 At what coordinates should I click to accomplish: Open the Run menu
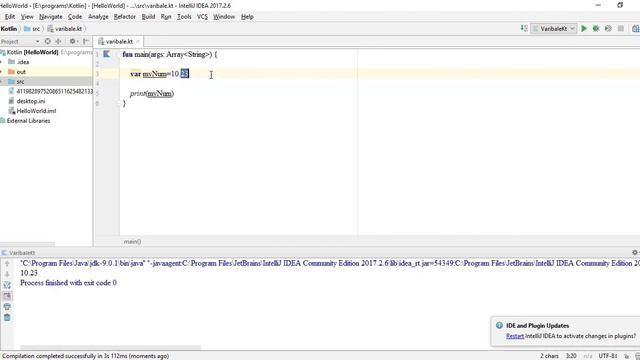[x=166, y=17]
